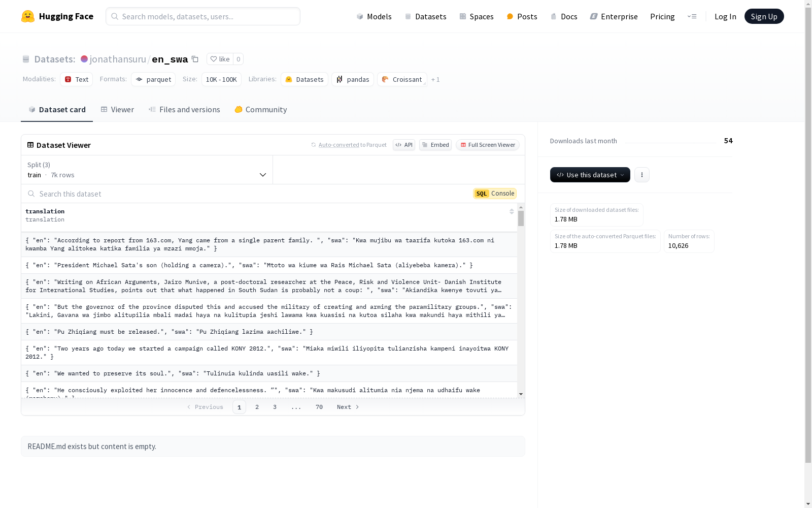
Task: Click the Downloads last month count 54
Action: point(728,141)
